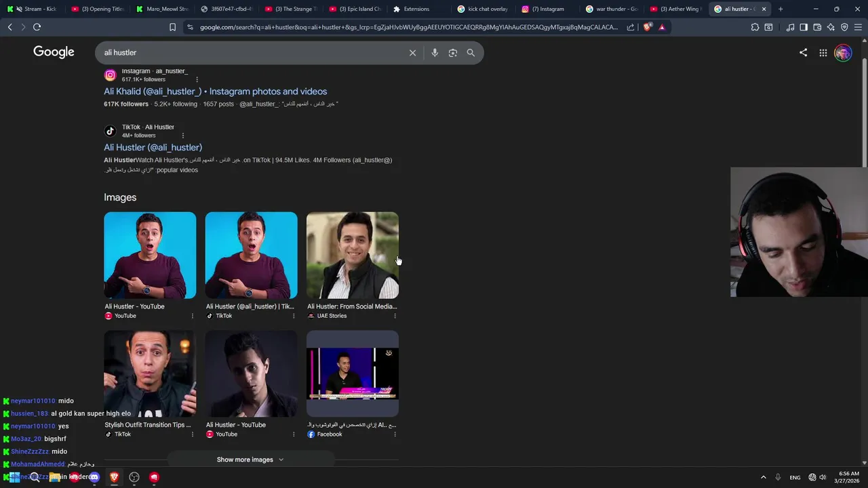Switch to the Opening Titles YouTube tab
Image resolution: width=868 pixels, height=488 pixels.
point(98,9)
